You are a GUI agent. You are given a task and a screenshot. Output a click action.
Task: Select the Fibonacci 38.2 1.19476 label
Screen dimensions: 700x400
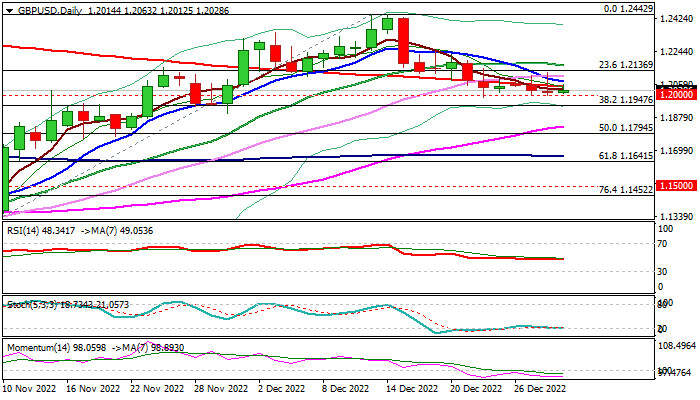[625, 100]
